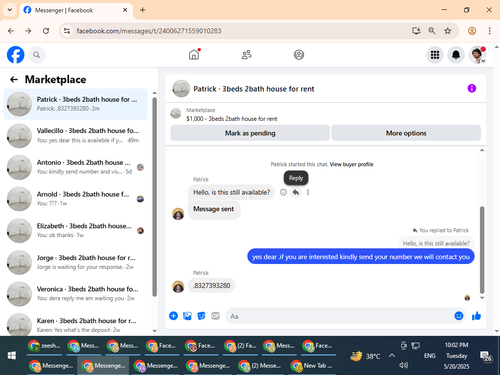
Task: Open the Windows Start menu
Action: [x=12, y=356]
